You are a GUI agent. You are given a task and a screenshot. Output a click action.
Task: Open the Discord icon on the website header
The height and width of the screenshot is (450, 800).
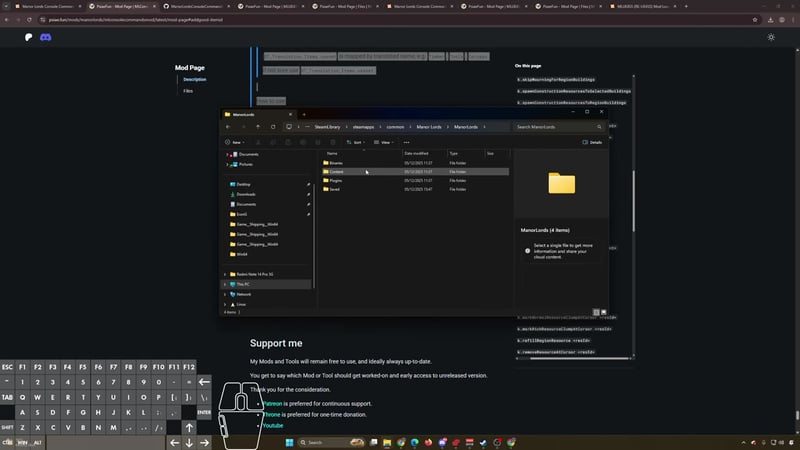[x=45, y=37]
